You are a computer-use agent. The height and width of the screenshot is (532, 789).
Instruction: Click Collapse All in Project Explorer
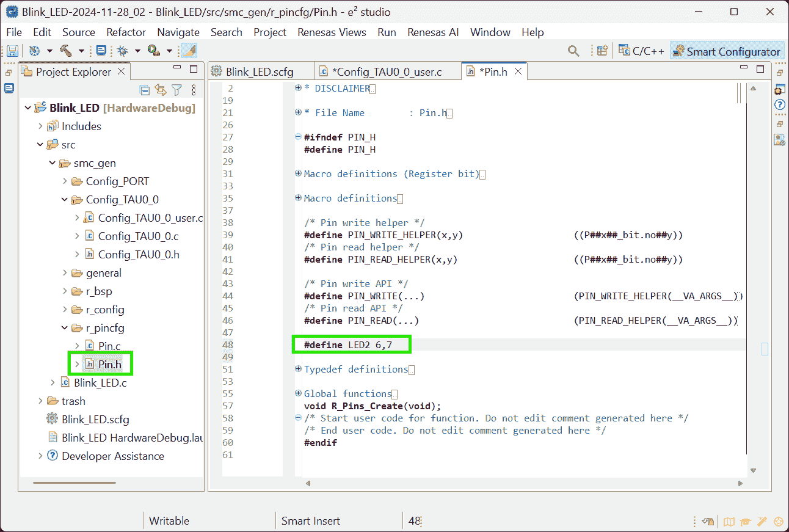(x=145, y=90)
